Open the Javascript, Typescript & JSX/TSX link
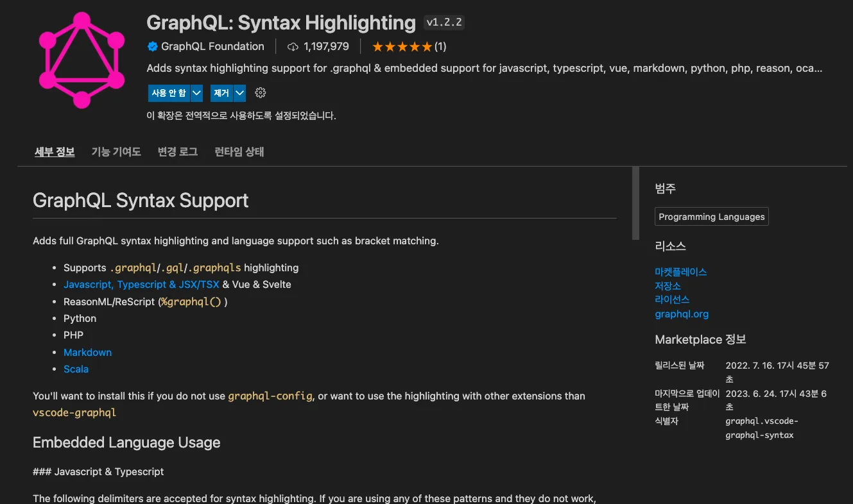The image size is (853, 504). click(x=141, y=284)
